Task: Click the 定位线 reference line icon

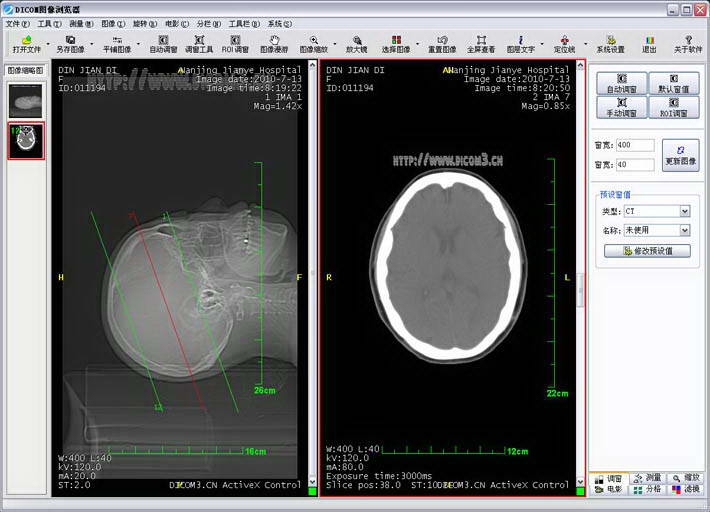Action: 564,44
